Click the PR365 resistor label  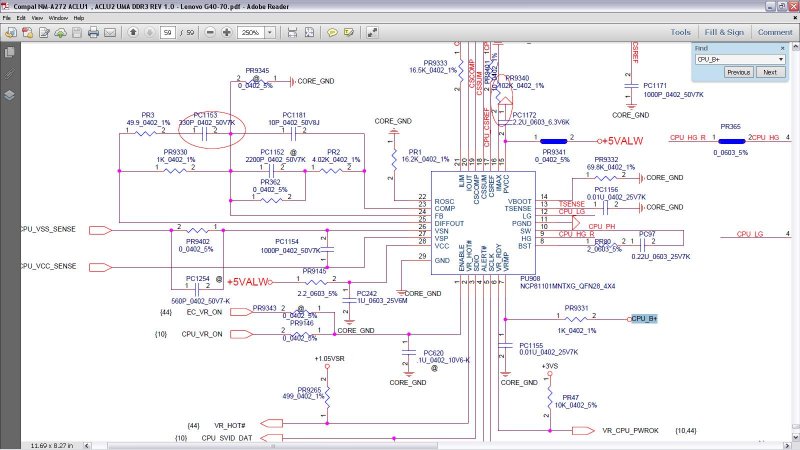pyautogui.click(x=731, y=127)
